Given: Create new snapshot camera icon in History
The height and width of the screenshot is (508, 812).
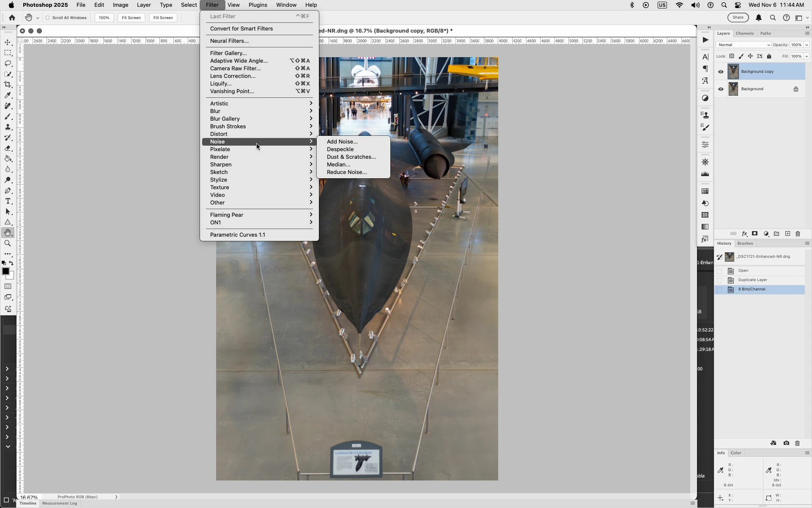Looking at the screenshot, I should (786, 443).
